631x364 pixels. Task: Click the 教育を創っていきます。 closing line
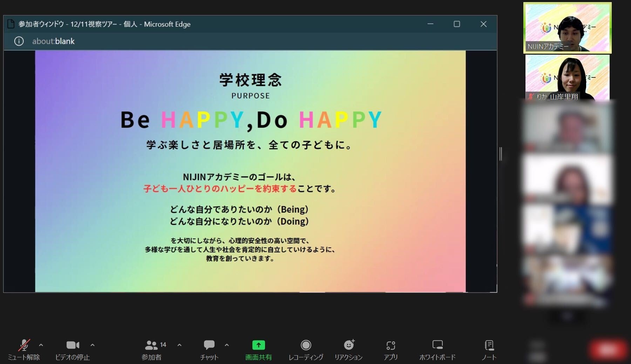pos(240,259)
